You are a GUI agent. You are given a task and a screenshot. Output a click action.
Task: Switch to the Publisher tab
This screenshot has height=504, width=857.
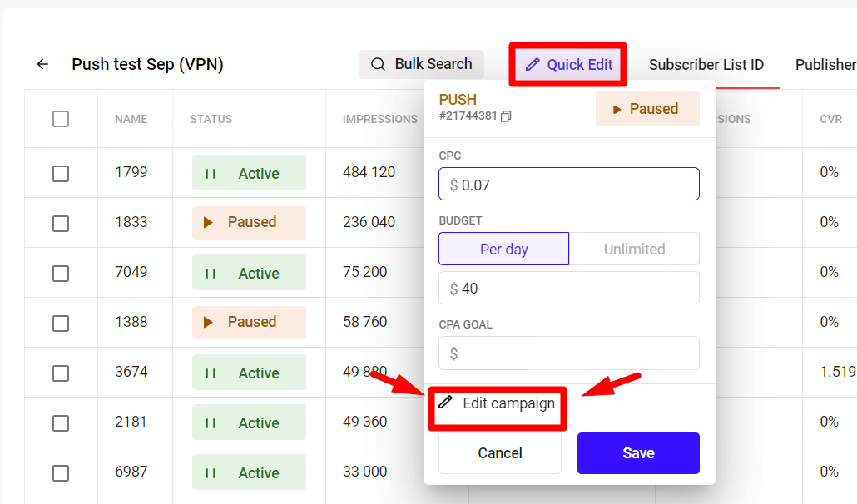click(825, 65)
